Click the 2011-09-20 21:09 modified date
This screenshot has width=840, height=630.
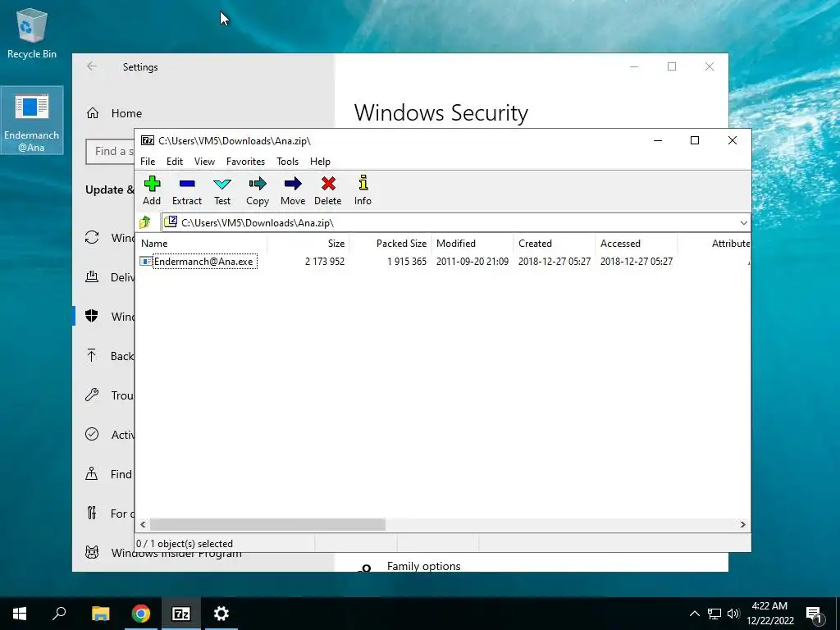(472, 262)
